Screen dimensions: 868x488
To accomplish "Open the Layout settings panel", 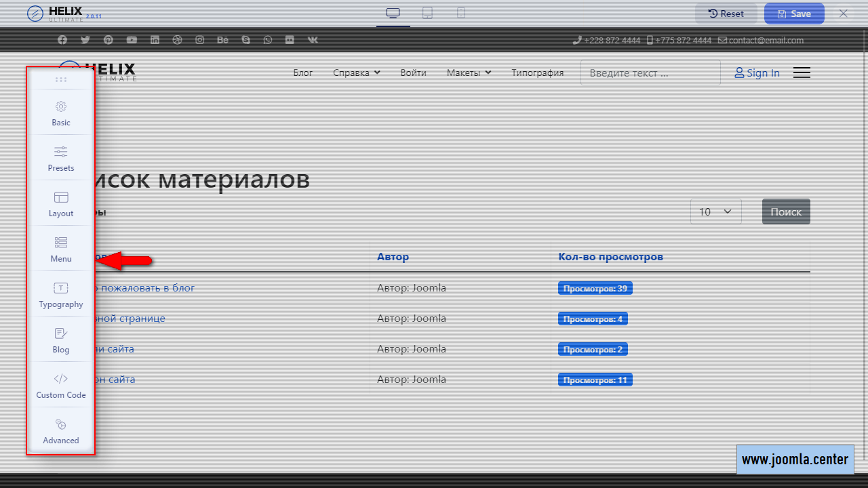I will click(x=61, y=204).
